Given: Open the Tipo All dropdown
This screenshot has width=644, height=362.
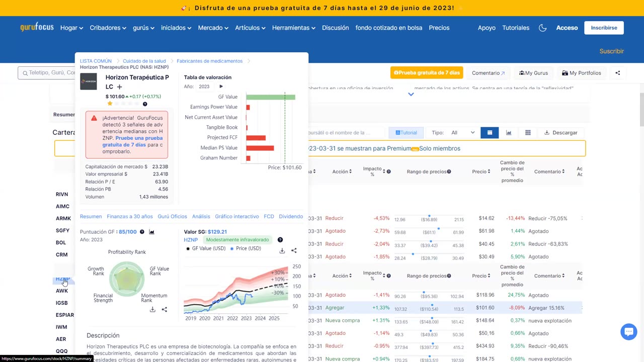Looking at the screenshot, I should tap(463, 133).
